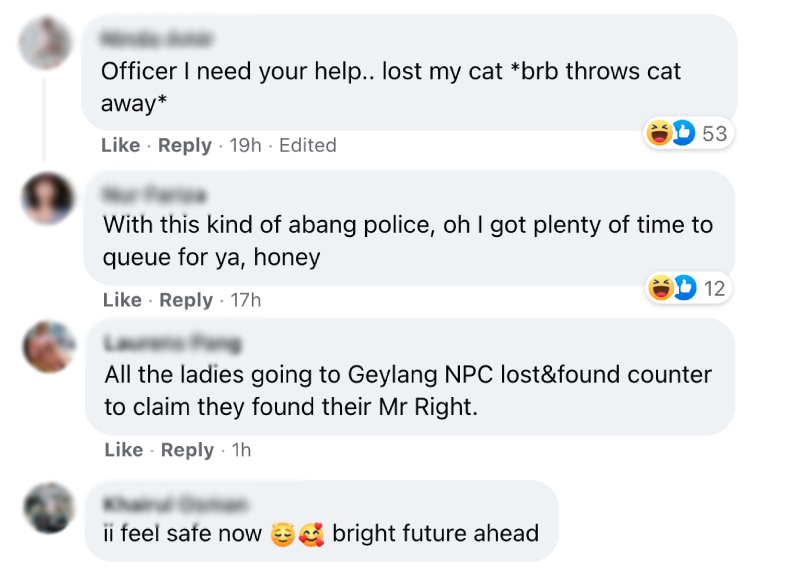Open avatar of the abang police commenter
Viewport: 800px width, 567px height.
[x=47, y=198]
